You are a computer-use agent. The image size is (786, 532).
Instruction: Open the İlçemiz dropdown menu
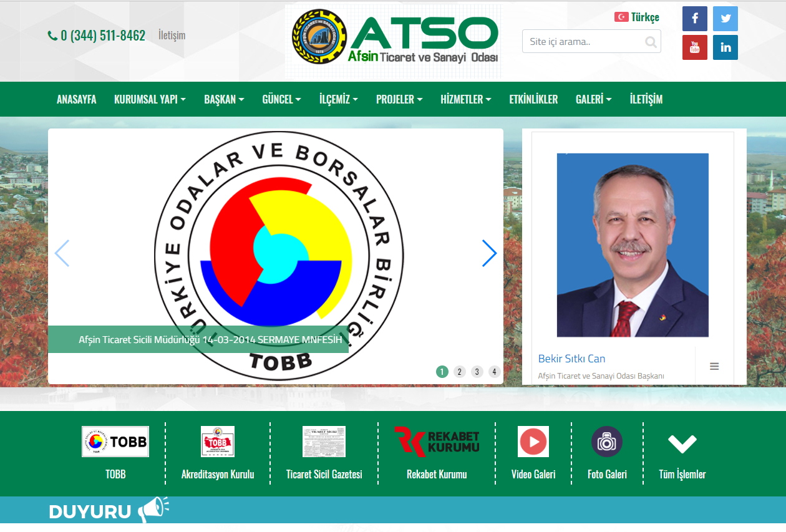click(338, 99)
